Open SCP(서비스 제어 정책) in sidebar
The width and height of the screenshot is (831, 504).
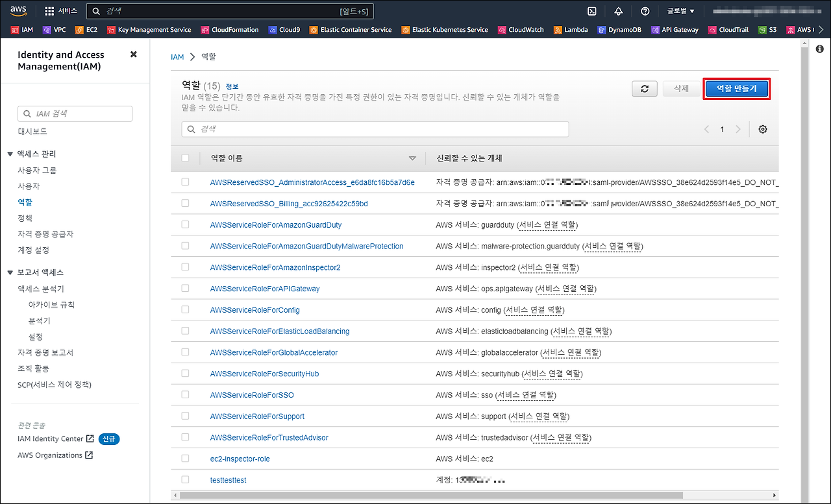55,385
